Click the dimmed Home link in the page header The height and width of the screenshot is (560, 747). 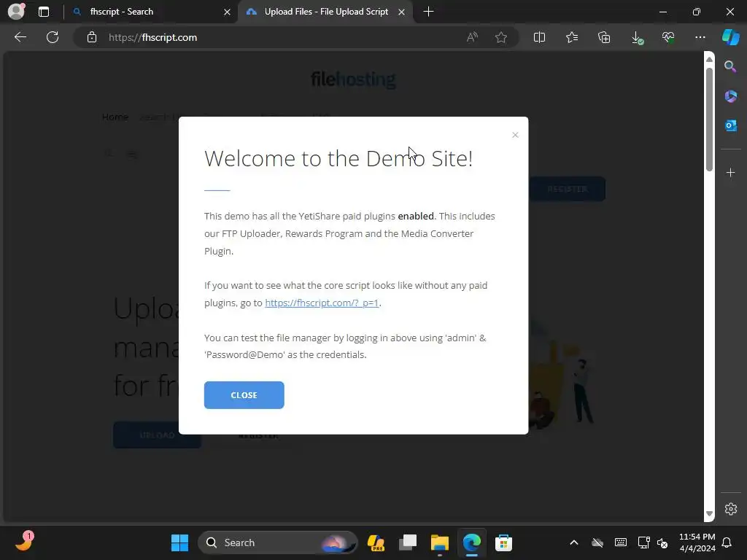coord(115,117)
